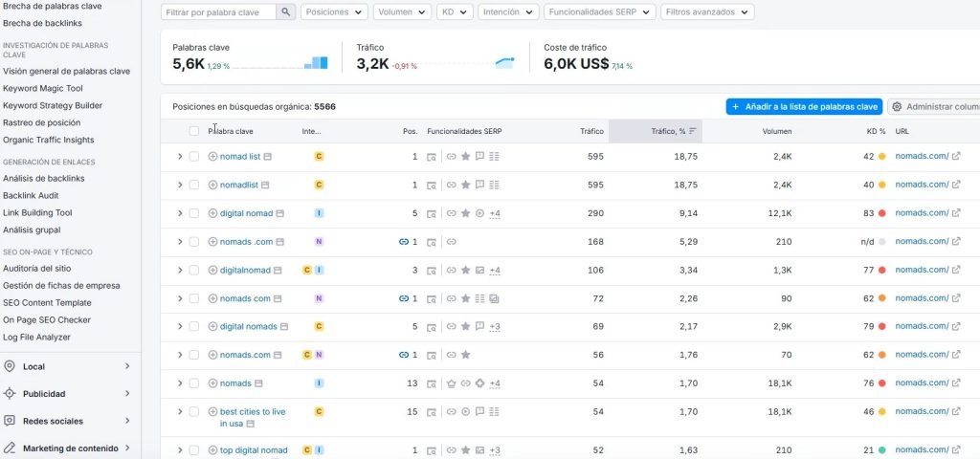Toggle the select-all checkbox in table header
Viewport: 980px width, 459px height.
click(193, 131)
